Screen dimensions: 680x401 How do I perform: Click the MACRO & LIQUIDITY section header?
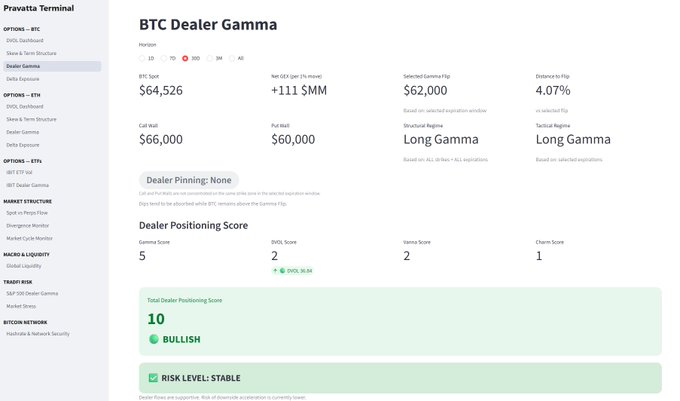pyautogui.click(x=26, y=254)
